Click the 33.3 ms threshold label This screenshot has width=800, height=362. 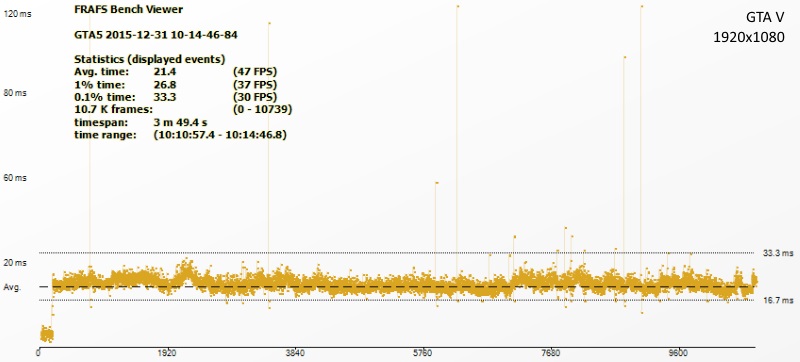coord(778,253)
